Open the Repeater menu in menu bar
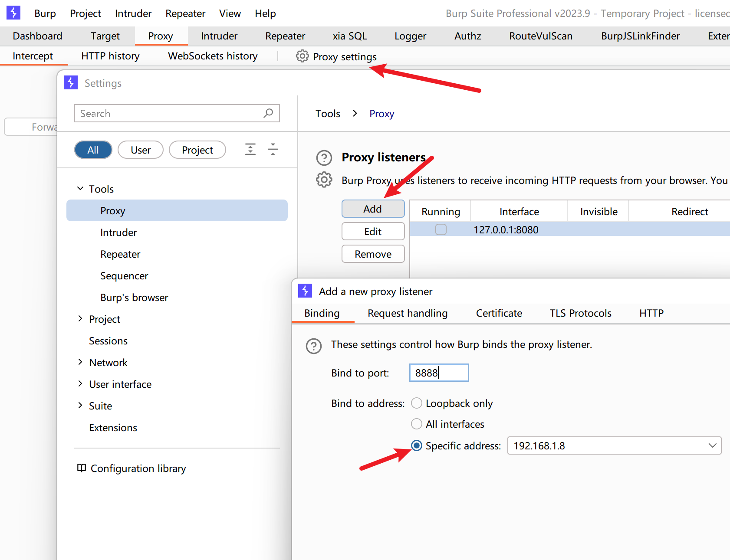Image resolution: width=730 pixels, height=560 pixels. [185, 13]
